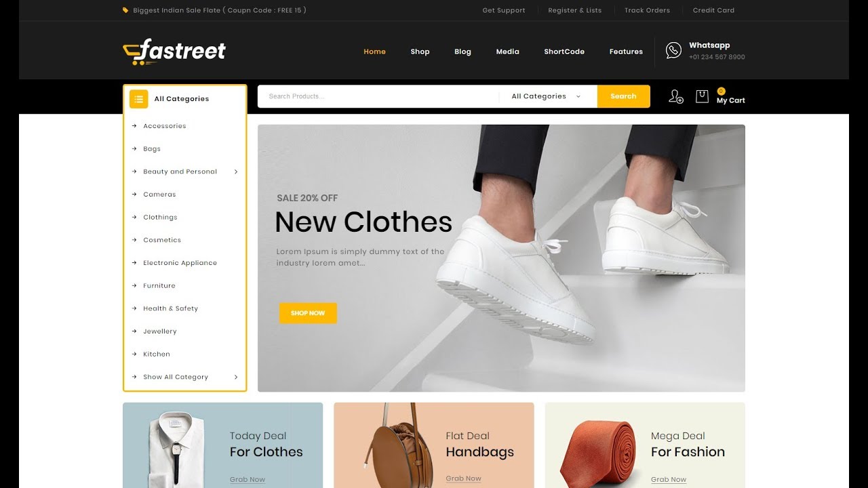
Task: Click the yellow Search button
Action: (x=623, y=96)
